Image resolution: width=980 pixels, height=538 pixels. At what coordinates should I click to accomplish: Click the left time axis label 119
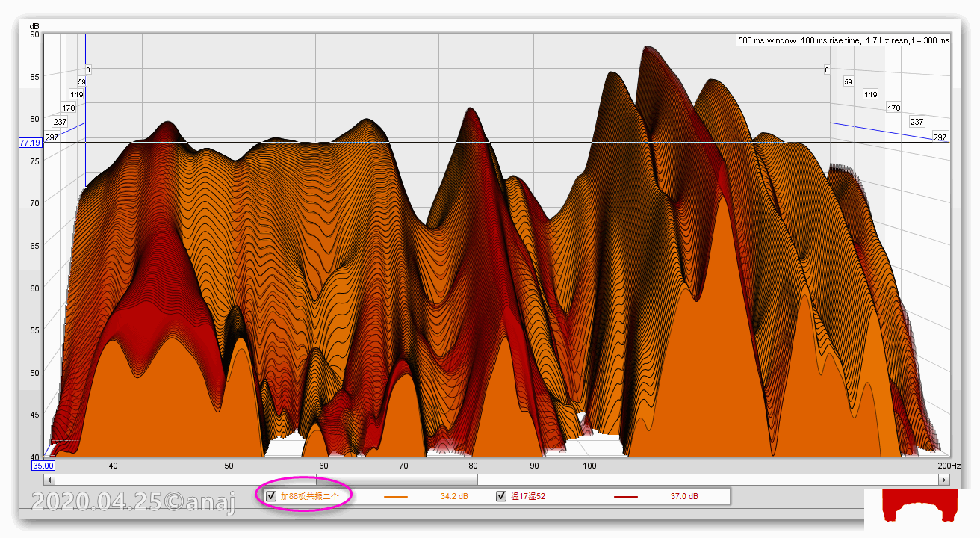pyautogui.click(x=76, y=95)
